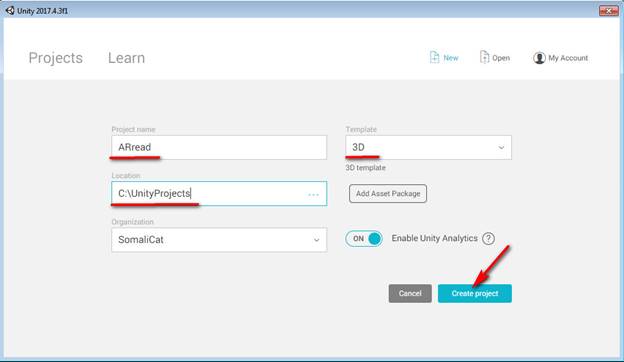Click the 3D template description text
Image resolution: width=624 pixels, height=362 pixels.
[x=365, y=168]
